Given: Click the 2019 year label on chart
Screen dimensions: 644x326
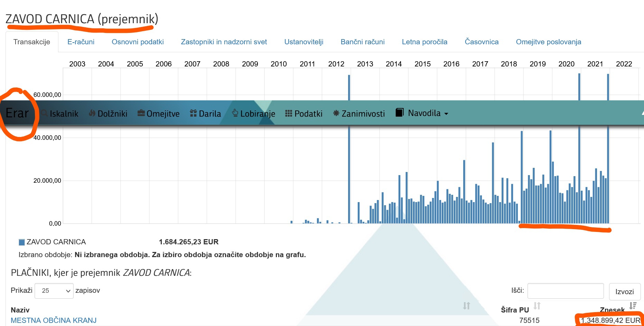Looking at the screenshot, I should (x=538, y=64).
